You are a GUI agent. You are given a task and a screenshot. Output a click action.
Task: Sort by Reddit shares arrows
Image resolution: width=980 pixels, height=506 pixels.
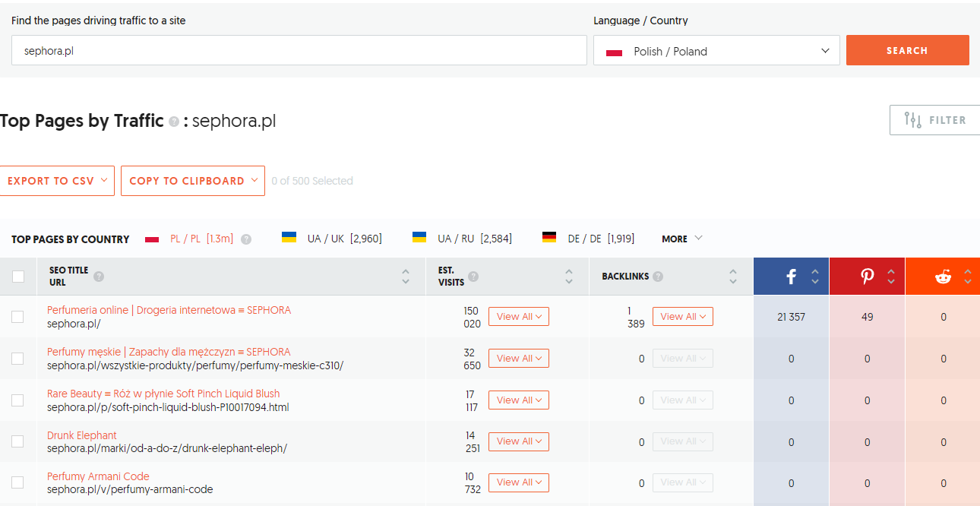[x=968, y=277]
